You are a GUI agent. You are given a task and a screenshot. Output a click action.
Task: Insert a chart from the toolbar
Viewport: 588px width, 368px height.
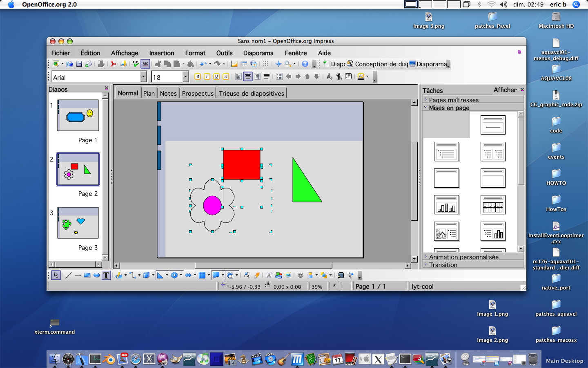234,64
